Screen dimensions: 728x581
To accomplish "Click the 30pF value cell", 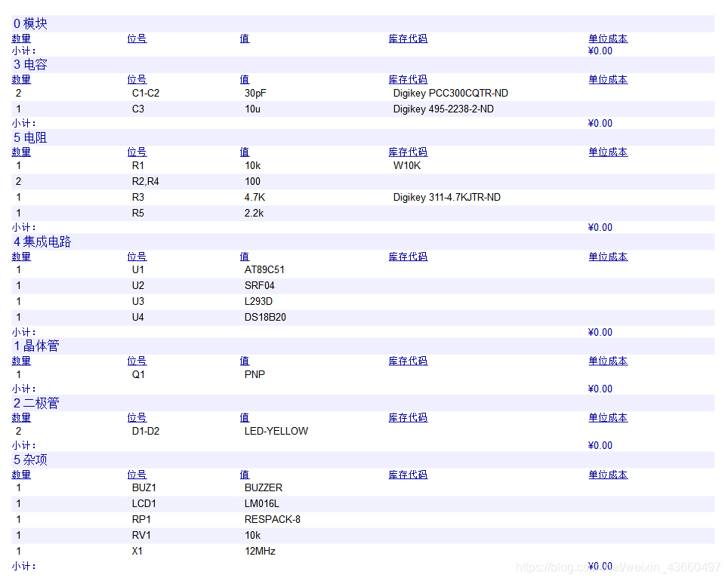I will point(255,94).
